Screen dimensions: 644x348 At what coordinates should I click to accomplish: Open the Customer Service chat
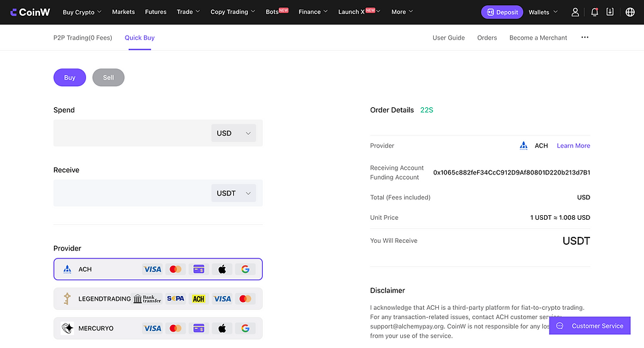(x=589, y=326)
